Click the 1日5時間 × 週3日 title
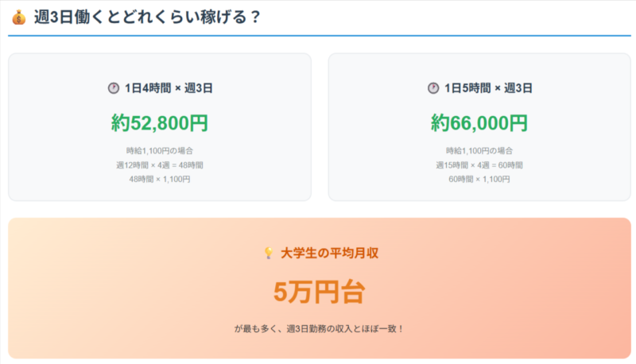636x364 pixels. (x=488, y=88)
